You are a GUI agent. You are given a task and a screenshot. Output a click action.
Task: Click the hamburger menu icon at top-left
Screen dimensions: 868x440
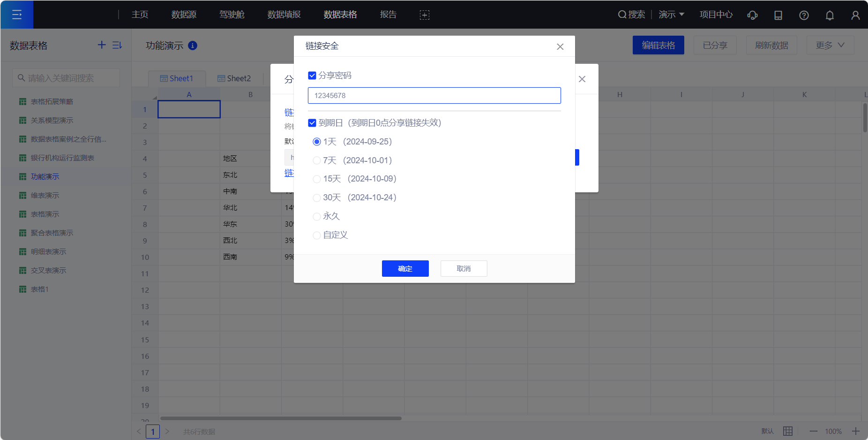(x=17, y=15)
